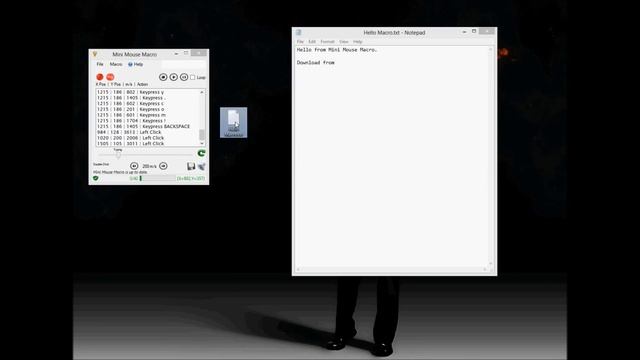Select the '1505 | 105 | 3011 | Left Click' row
This screenshot has height=360, width=640.
pos(147,144)
